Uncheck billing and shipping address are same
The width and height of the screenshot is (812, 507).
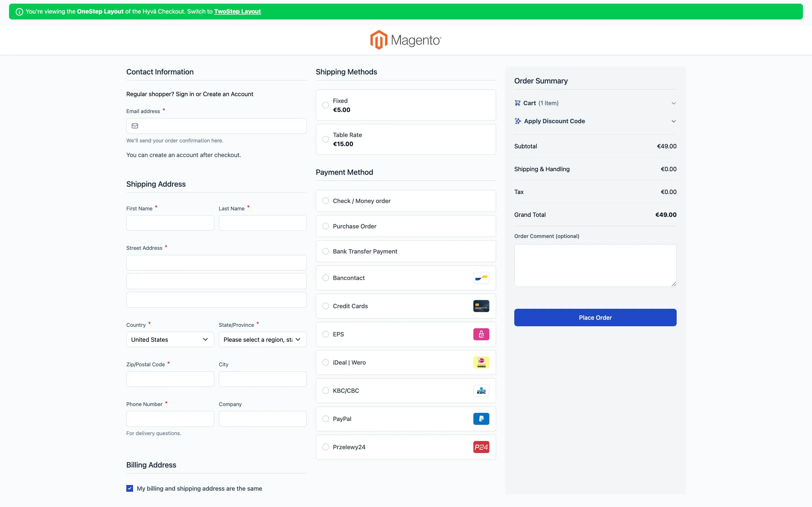[x=130, y=488]
